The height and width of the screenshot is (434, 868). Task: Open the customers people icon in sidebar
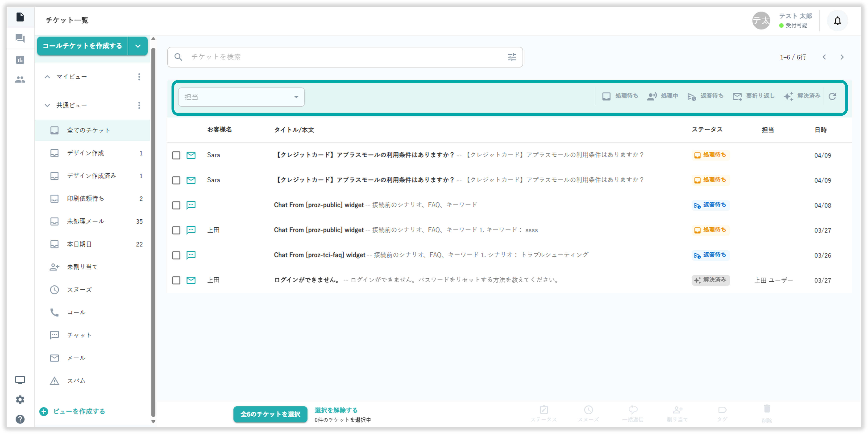[20, 80]
